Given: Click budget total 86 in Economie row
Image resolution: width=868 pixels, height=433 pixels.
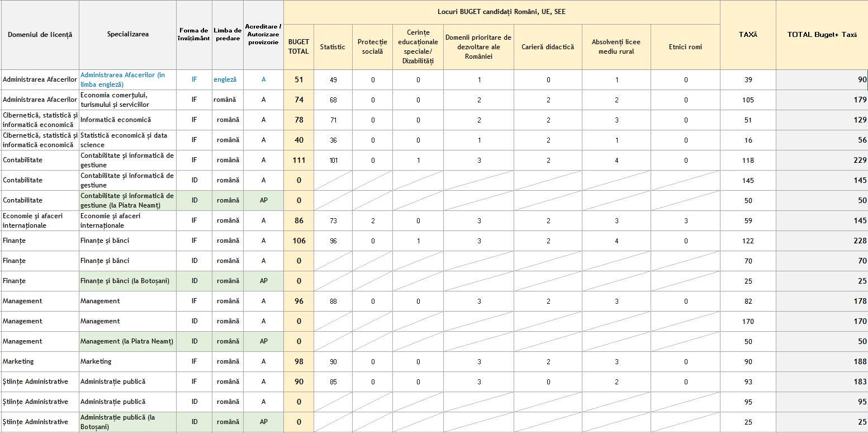Looking at the screenshot, I should coord(298,220).
